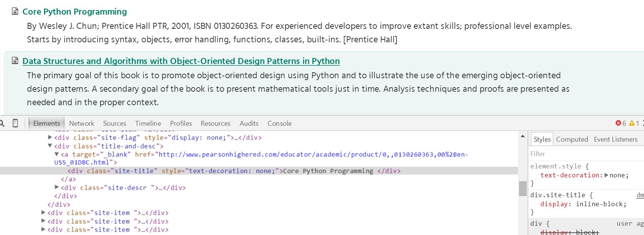Image resolution: width=644 pixels, height=235 pixels.
Task: Click the element.style selector
Action: tap(556, 166)
